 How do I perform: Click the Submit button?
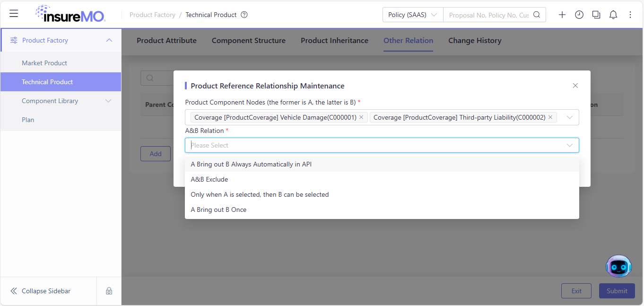pyautogui.click(x=617, y=291)
